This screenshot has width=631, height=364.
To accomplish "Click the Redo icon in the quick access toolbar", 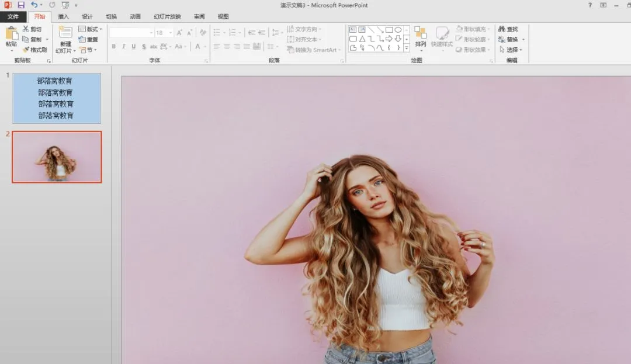I will tap(52, 5).
